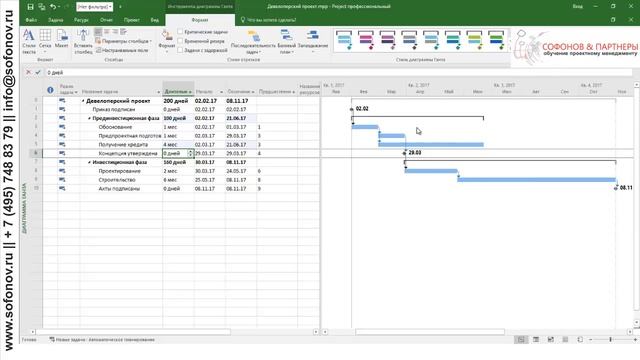Click the wrap text icon in the Columns group
Image resolution: width=640 pixels, height=360 pixels.
click(123, 31)
